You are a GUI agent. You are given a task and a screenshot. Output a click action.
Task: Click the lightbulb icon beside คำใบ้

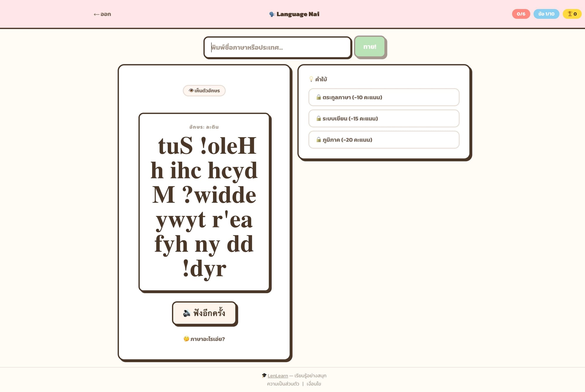coord(311,79)
